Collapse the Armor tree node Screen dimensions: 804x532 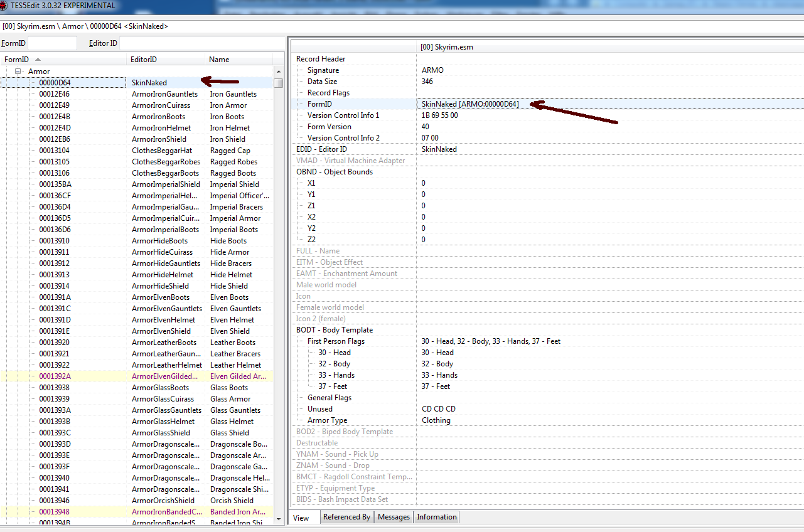(x=19, y=72)
